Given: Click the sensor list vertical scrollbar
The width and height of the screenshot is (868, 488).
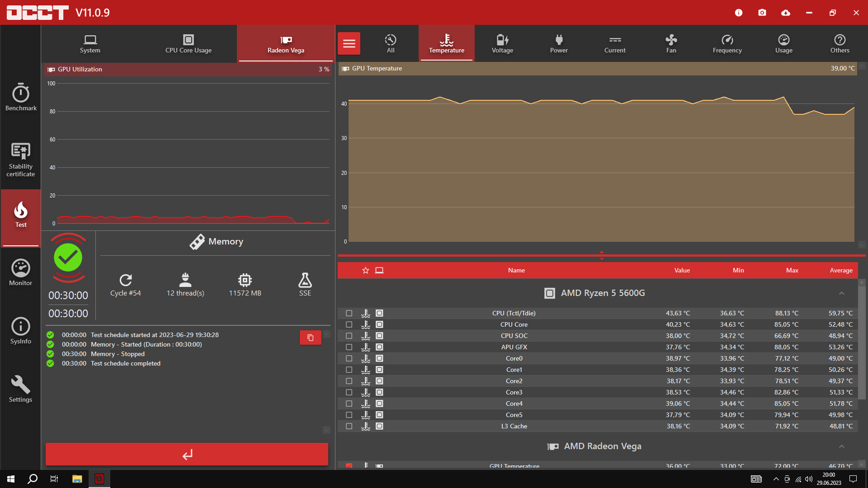Looking at the screenshot, I should point(862,343).
